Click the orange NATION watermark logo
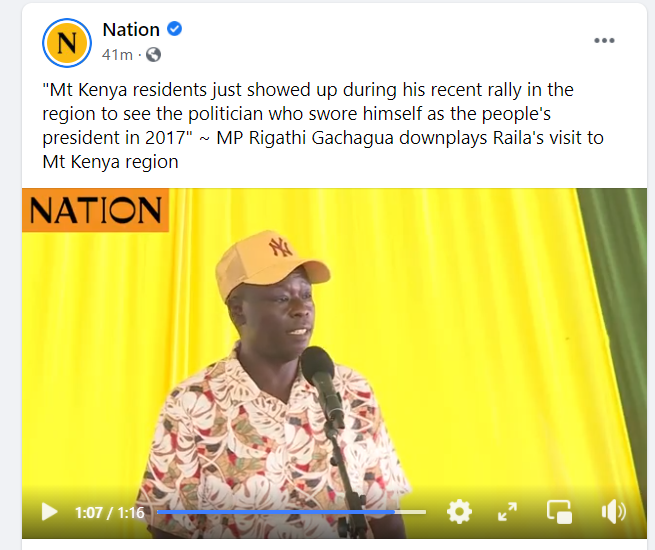The image size is (655, 550). (96, 210)
